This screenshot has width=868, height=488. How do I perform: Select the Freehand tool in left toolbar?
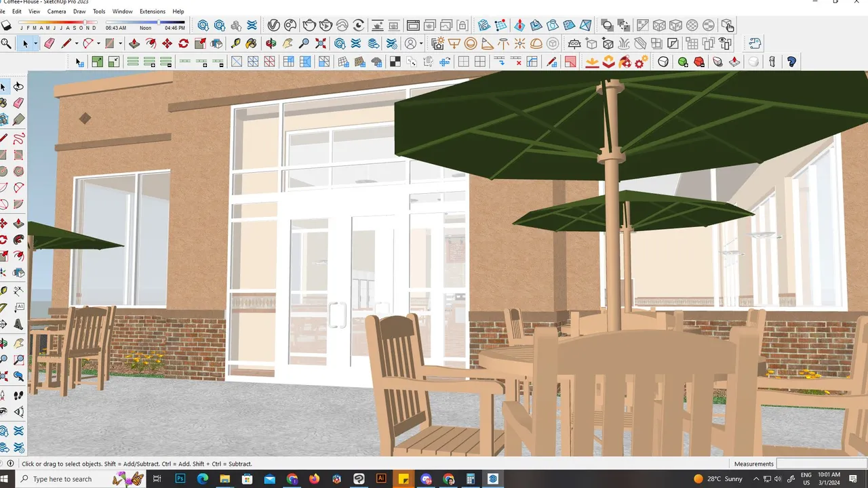(18, 138)
